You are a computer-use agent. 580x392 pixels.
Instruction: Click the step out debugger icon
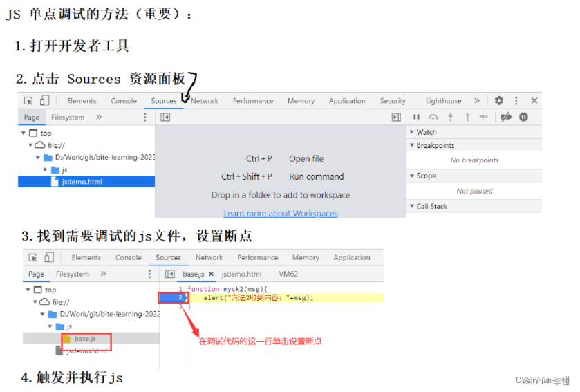pos(467,118)
